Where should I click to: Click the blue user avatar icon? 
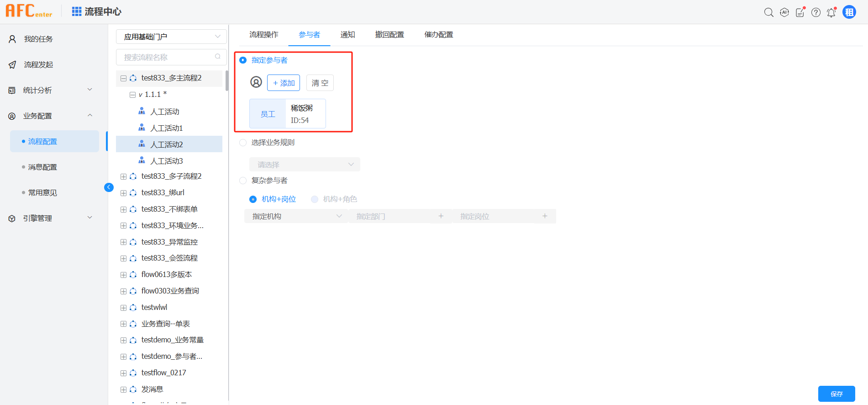[849, 12]
